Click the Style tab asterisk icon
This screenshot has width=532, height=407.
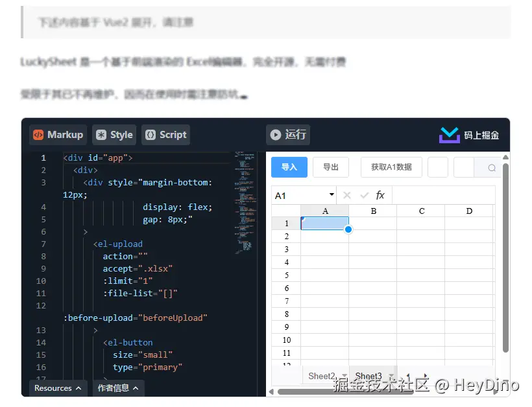click(101, 135)
